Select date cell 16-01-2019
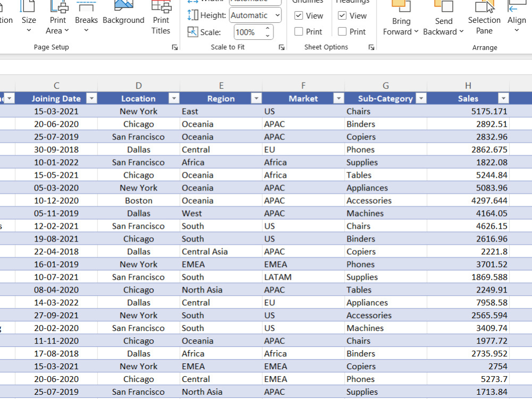This screenshot has height=399, width=532. pyautogui.click(x=56, y=264)
